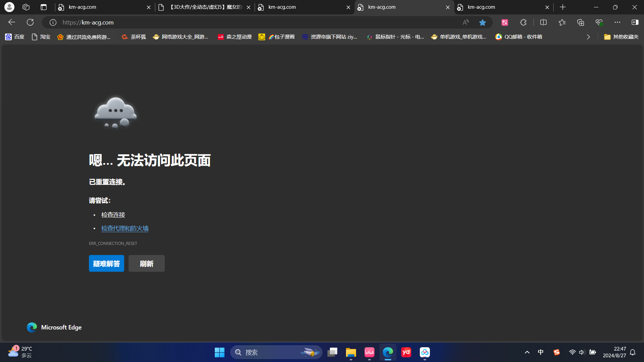Click the 疑难解答 button
644x362 pixels.
click(x=106, y=263)
